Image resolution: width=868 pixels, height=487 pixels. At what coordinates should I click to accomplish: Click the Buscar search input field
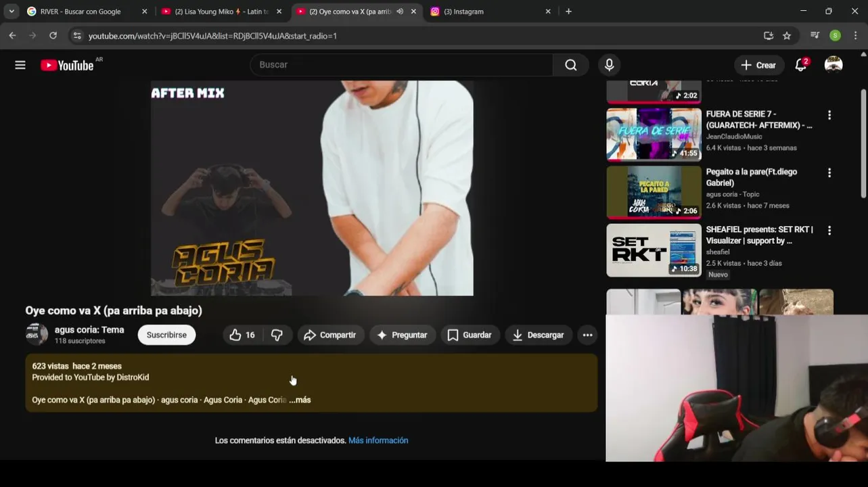coord(402,65)
